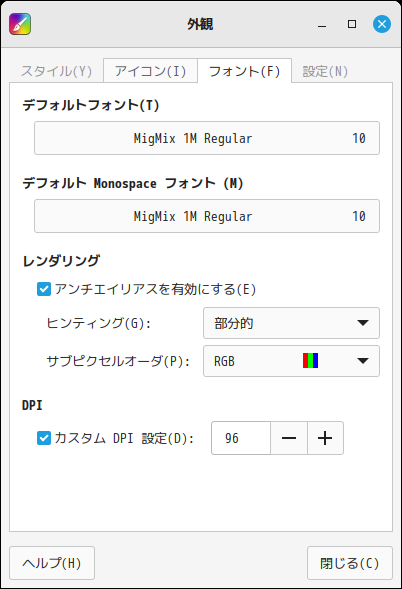Click the 閉じる(C) button

coord(350,563)
